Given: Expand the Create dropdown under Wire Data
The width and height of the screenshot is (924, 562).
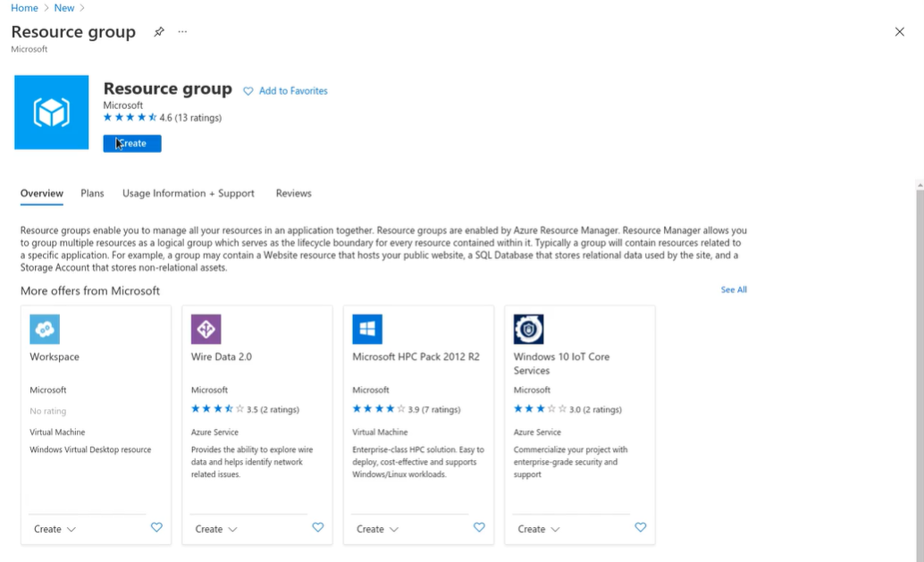Looking at the screenshot, I should [216, 529].
